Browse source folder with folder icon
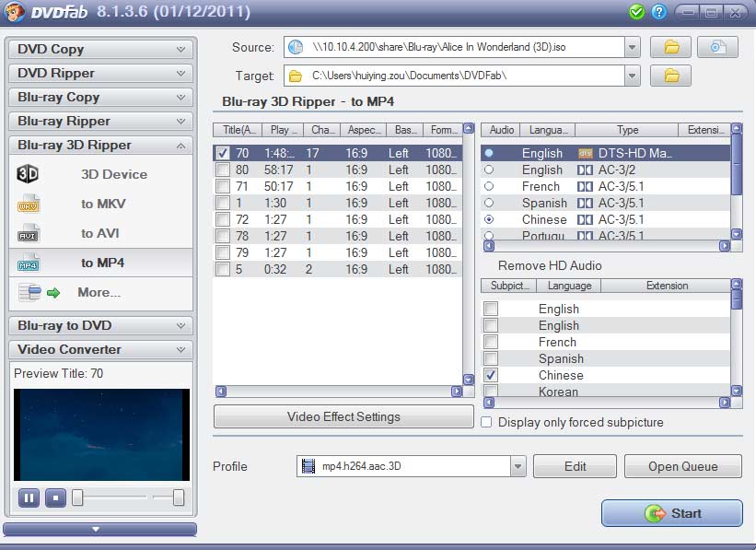The image size is (756, 550). [670, 47]
